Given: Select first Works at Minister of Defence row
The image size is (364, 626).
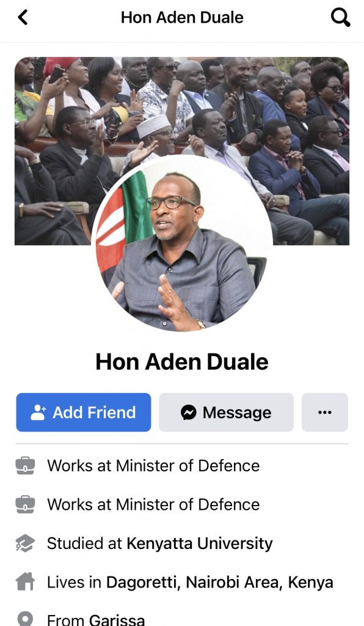Looking at the screenshot, I should (182, 465).
